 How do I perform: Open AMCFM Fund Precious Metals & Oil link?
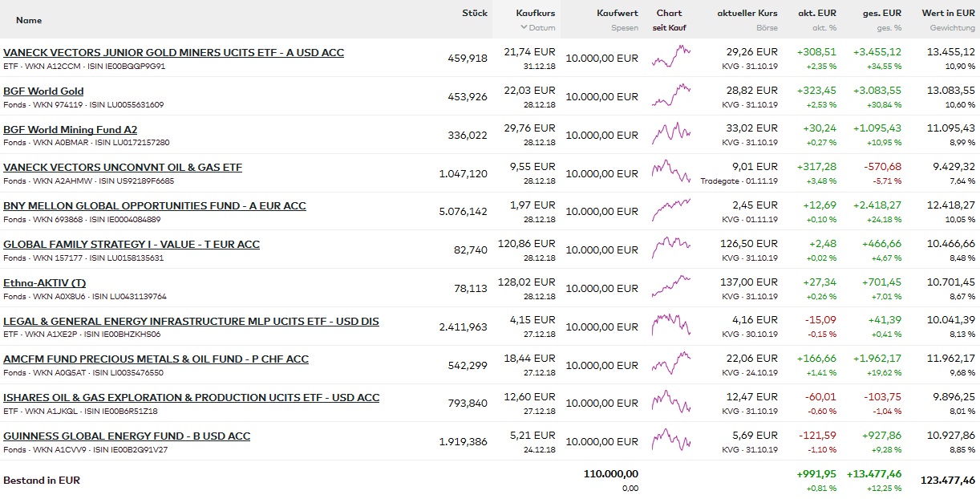(x=156, y=359)
